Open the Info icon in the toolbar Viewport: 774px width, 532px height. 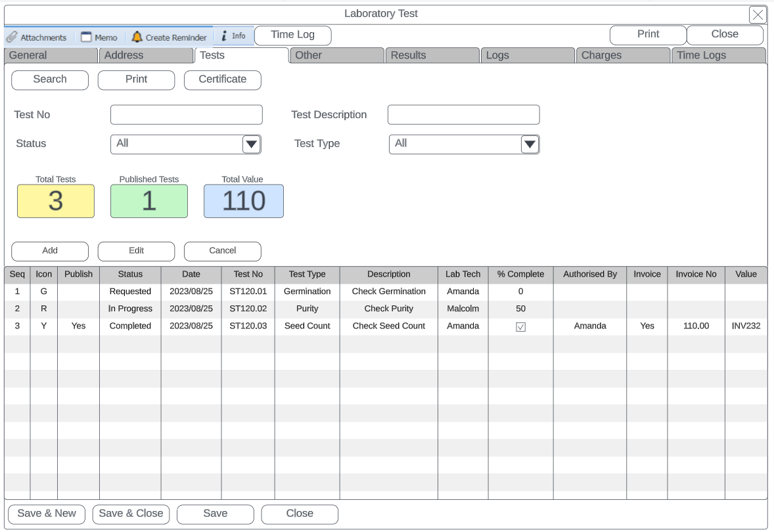224,36
